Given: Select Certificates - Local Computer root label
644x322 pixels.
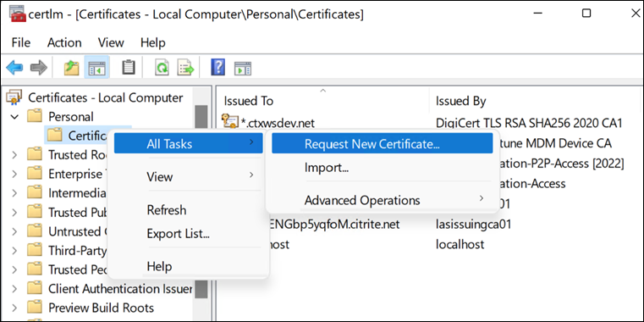Looking at the screenshot, I should tap(106, 98).
